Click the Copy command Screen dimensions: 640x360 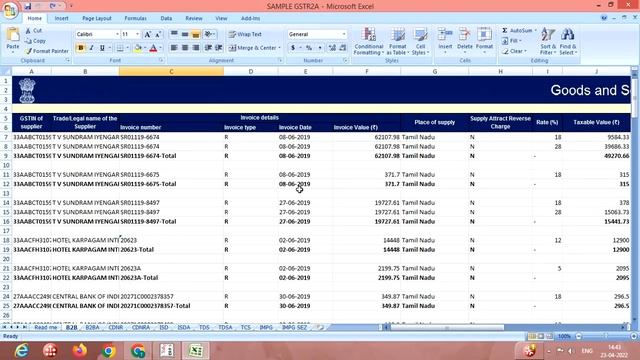pos(36,41)
